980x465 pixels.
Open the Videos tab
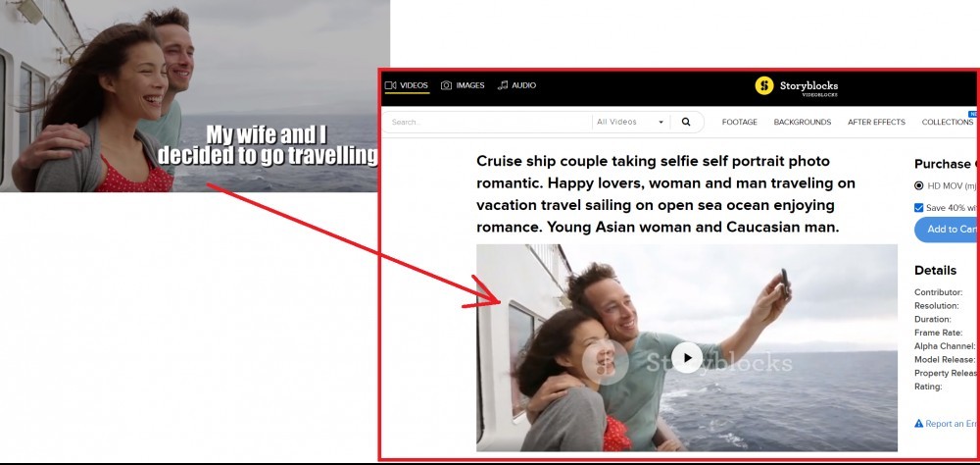pos(407,85)
